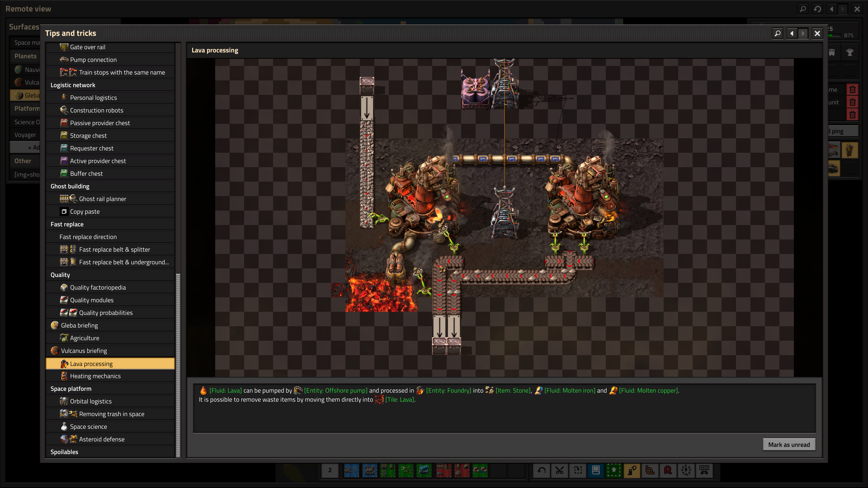Open the Asteroid defense tip
Image resolution: width=868 pixels, height=488 pixels.
[111, 439]
